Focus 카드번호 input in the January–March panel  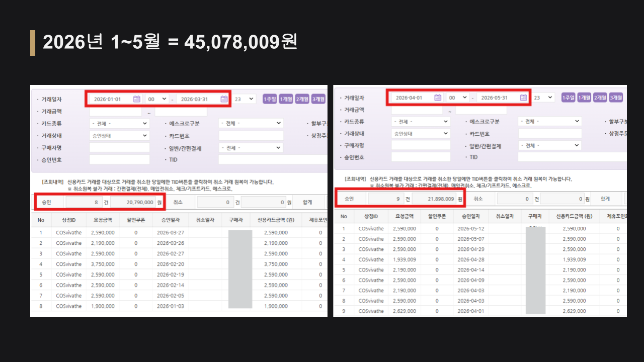[x=251, y=136]
